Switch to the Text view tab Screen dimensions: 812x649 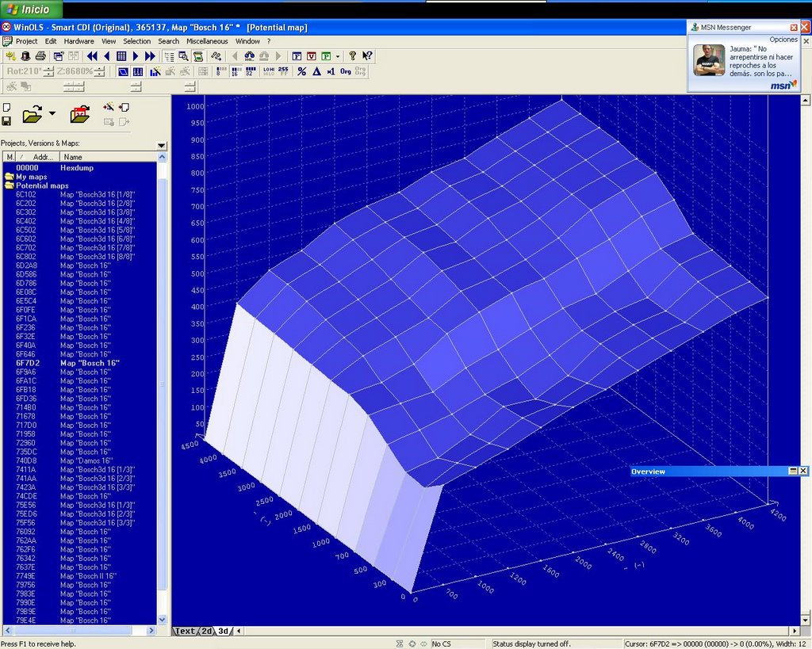185,631
